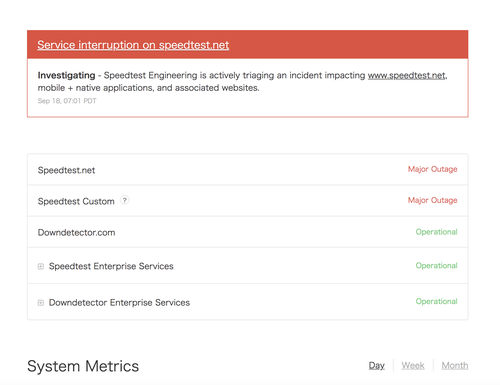Click the Speedtest Custom component name
Viewport: 500px width, 385px height.
[x=76, y=201]
